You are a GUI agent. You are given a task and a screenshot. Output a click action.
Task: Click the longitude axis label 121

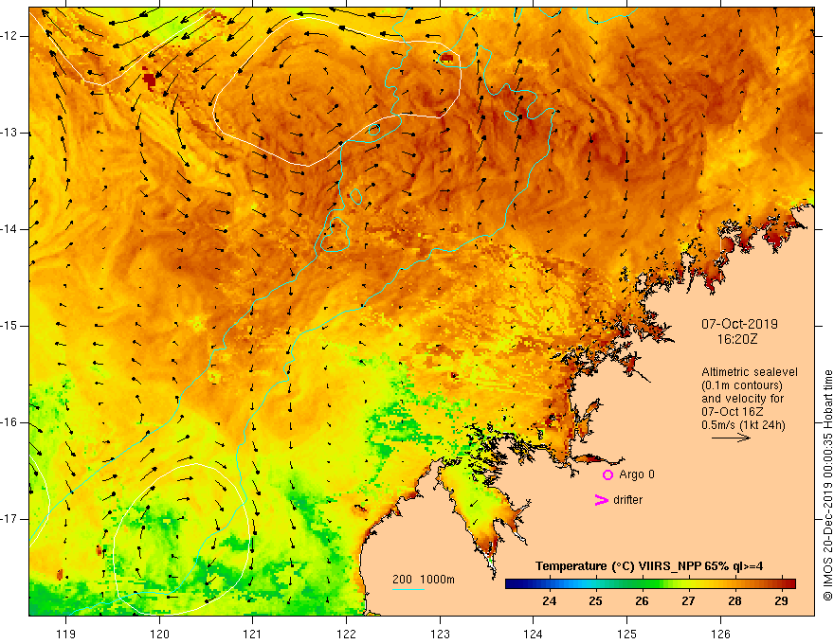coord(253,634)
